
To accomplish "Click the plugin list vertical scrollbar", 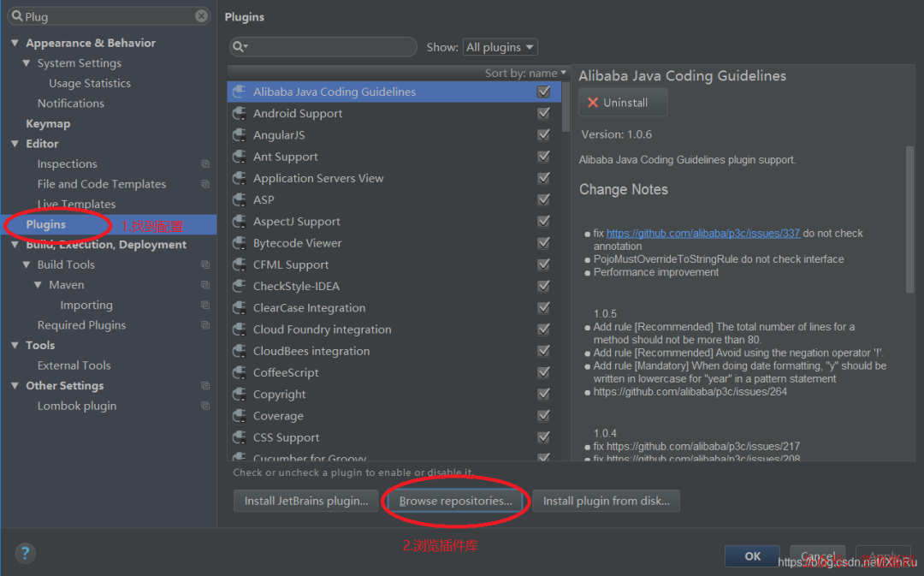I will 566,107.
